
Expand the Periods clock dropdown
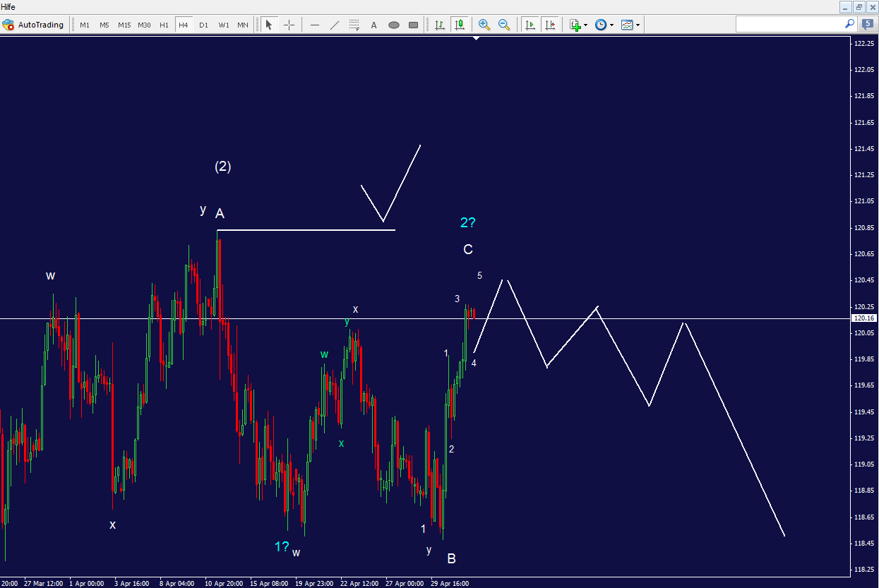point(611,24)
